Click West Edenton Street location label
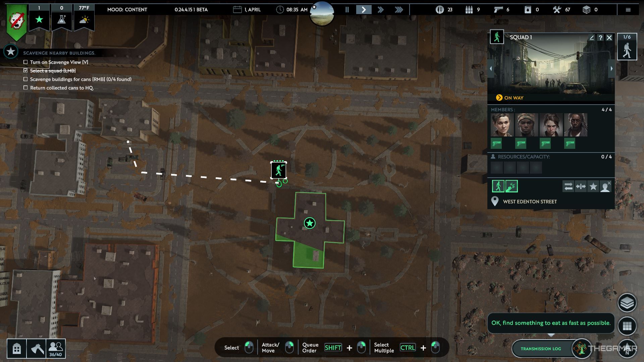This screenshot has width=644, height=362. click(529, 201)
